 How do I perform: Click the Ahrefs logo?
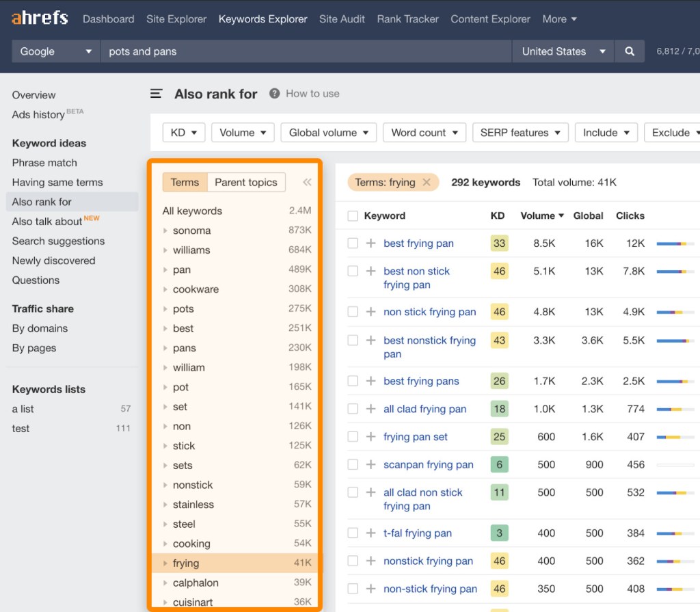coord(40,18)
